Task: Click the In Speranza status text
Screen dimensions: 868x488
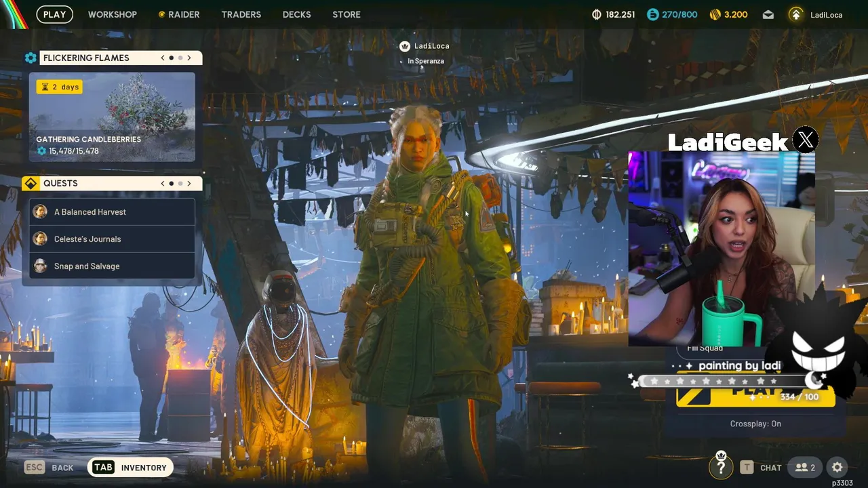Action: coord(426,61)
